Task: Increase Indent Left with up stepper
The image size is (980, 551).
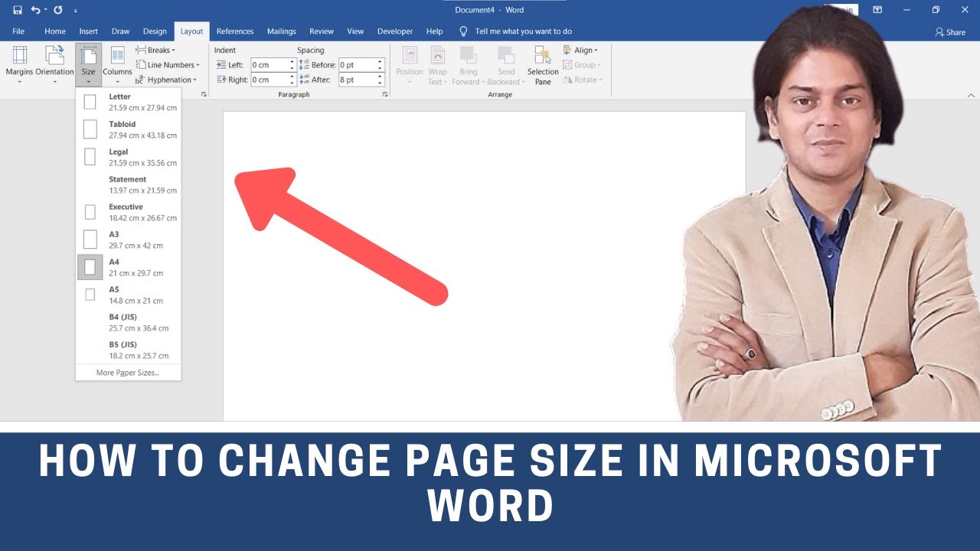Action: pyautogui.click(x=292, y=62)
